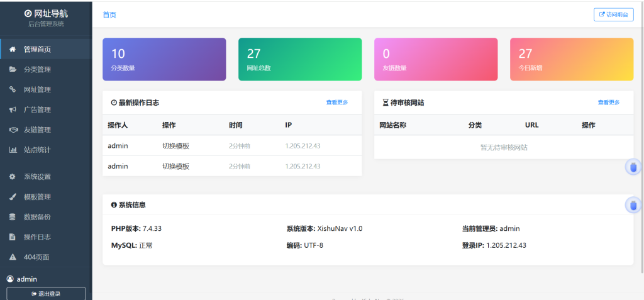
Task: Click the 暂无待审核网站 empty message
Action: [x=504, y=148]
